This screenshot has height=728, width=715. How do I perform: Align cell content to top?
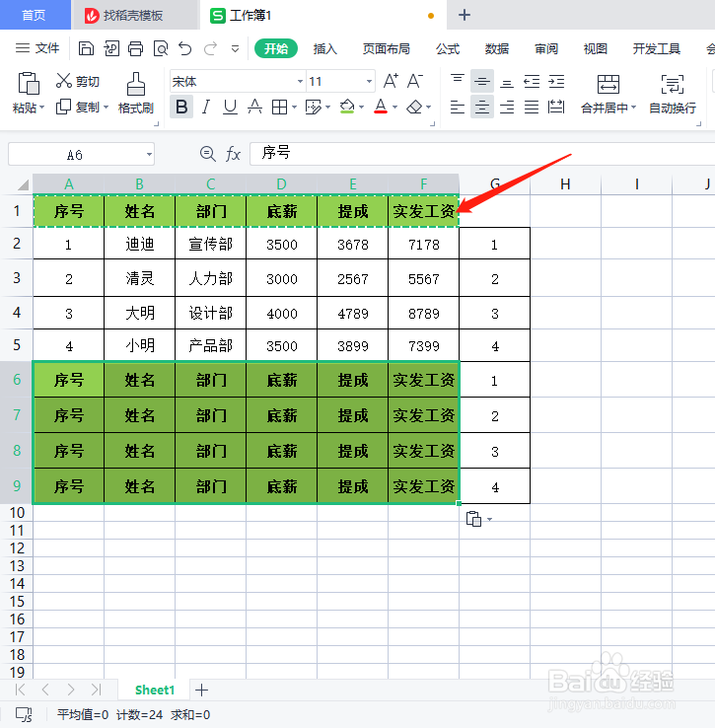pos(458,81)
